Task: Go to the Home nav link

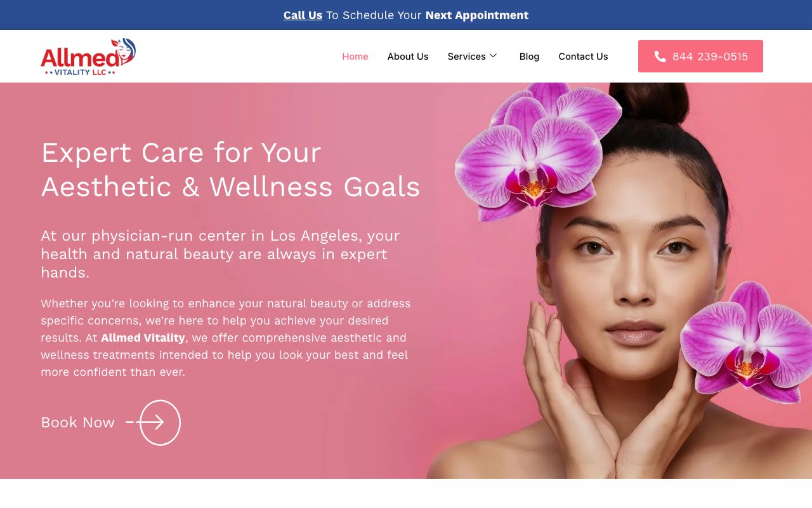Action: [x=355, y=57]
